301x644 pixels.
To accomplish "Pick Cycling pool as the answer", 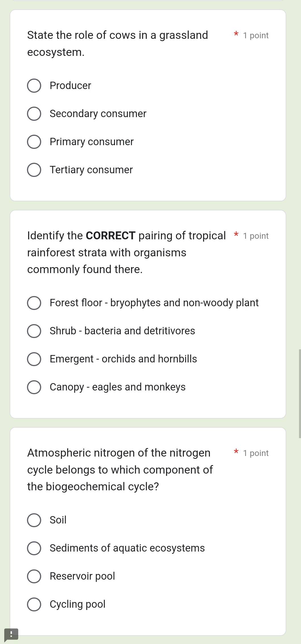I will tap(34, 604).
